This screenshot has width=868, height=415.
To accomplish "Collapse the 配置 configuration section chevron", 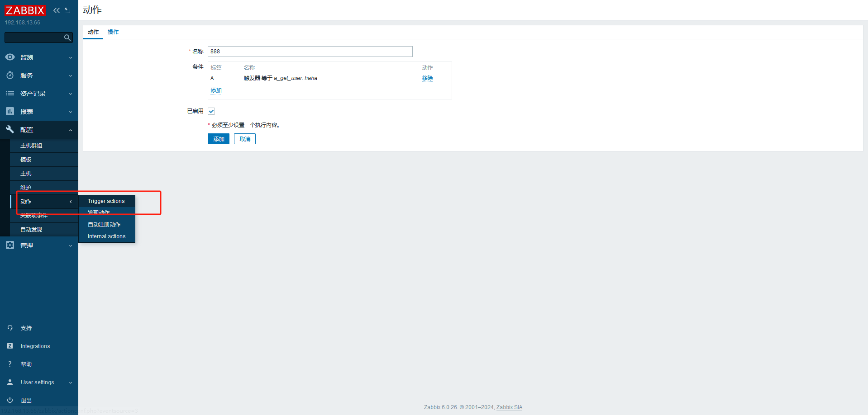I will 70,130.
